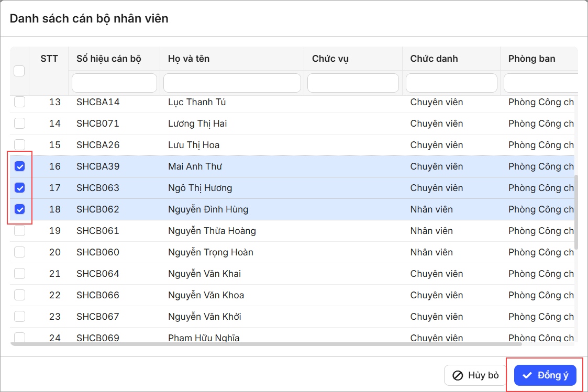
Task: Tick the checkbox for Nguyễn Thừa Hoàng
Action: (19, 231)
